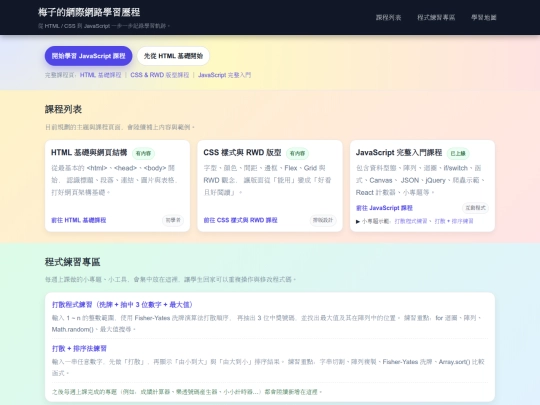Viewport: 540px width, 405px height.
Task: Follow the 前往 JavaScript 課程 card link
Action: coord(384,208)
